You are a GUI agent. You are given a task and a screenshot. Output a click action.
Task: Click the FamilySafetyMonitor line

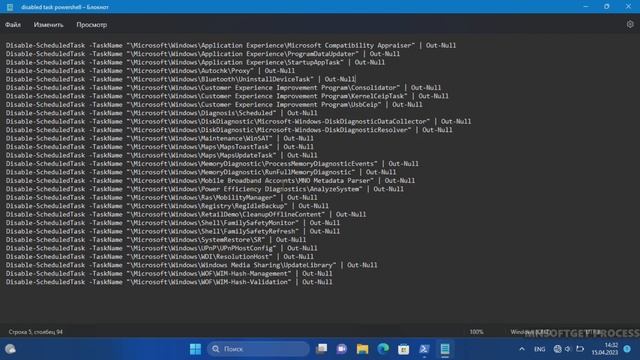(x=173, y=223)
